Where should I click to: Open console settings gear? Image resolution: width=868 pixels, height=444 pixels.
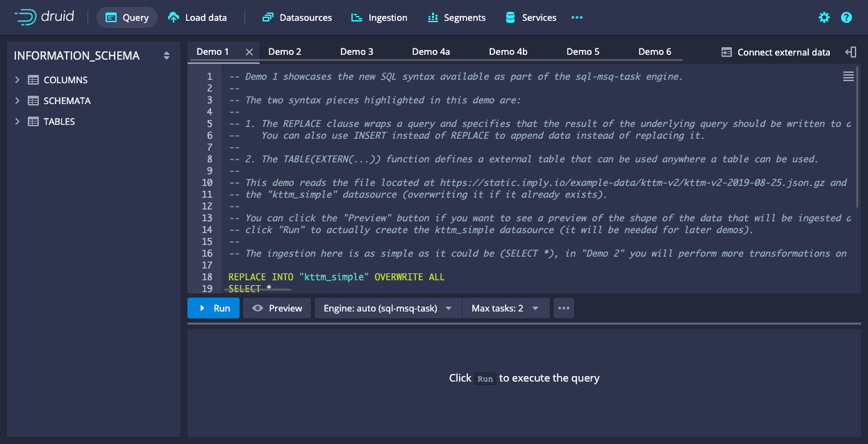point(824,17)
